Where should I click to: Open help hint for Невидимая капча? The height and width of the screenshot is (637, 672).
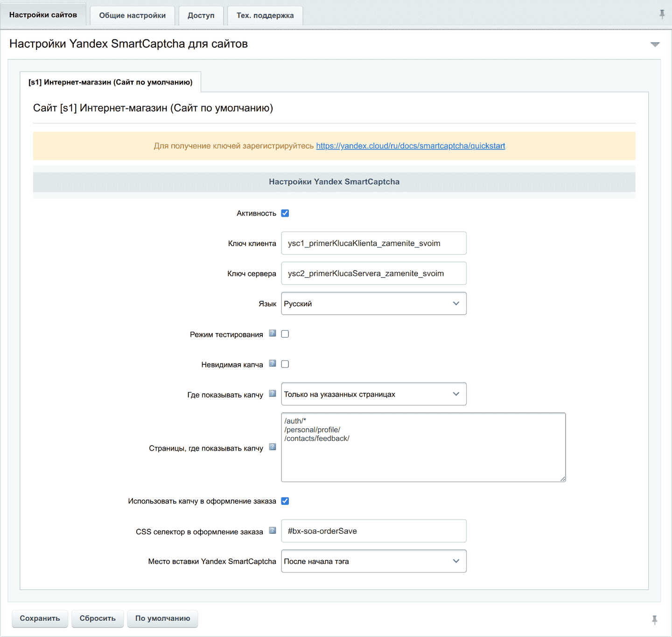click(273, 363)
